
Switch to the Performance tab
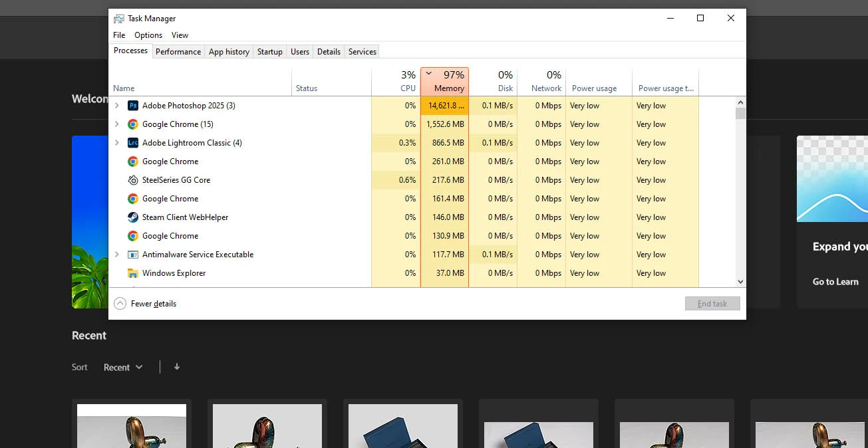178,52
